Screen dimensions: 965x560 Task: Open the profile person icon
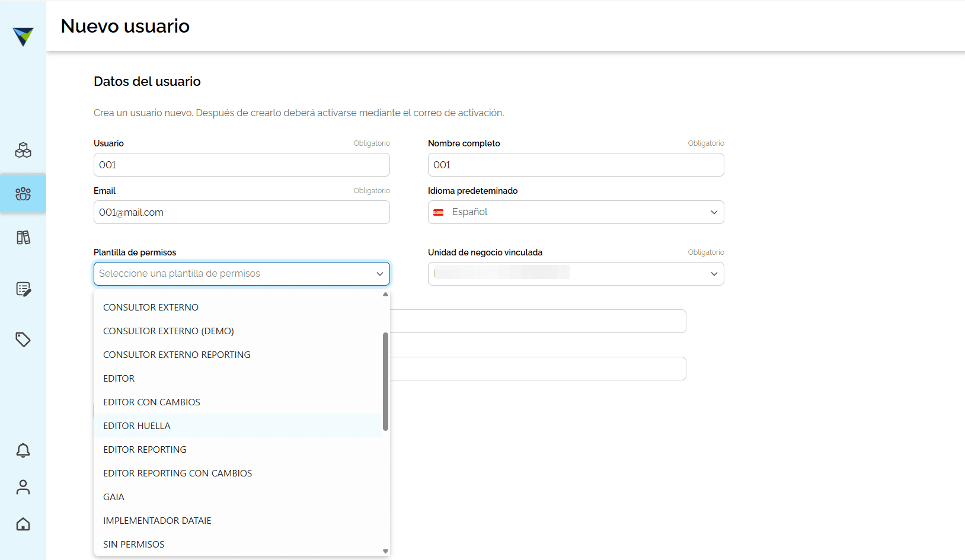click(23, 487)
